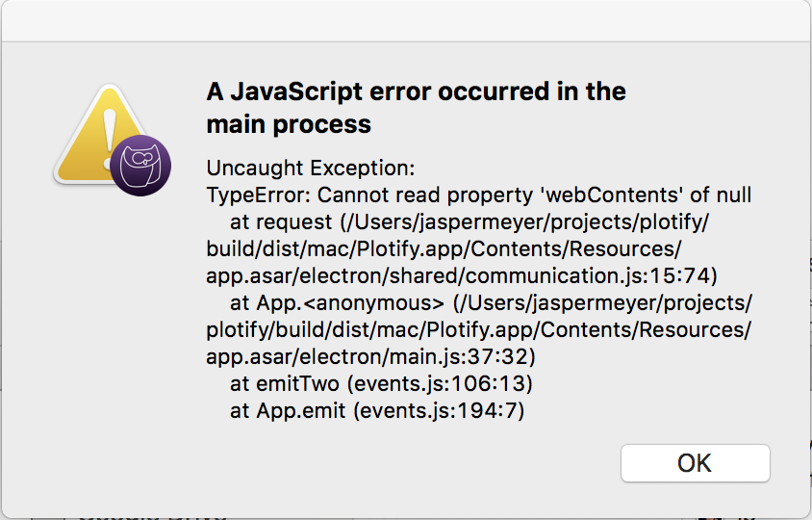
Task: Click the TypeError message line
Action: pos(478,195)
